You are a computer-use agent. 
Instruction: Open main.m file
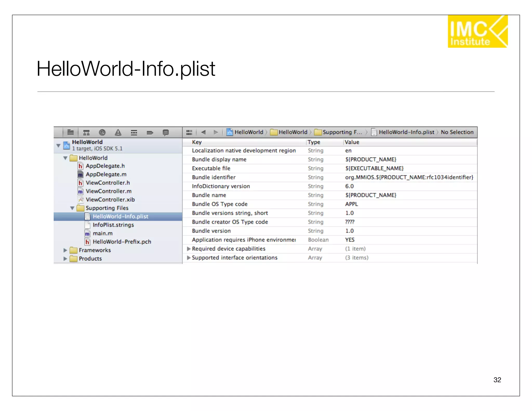99,234
